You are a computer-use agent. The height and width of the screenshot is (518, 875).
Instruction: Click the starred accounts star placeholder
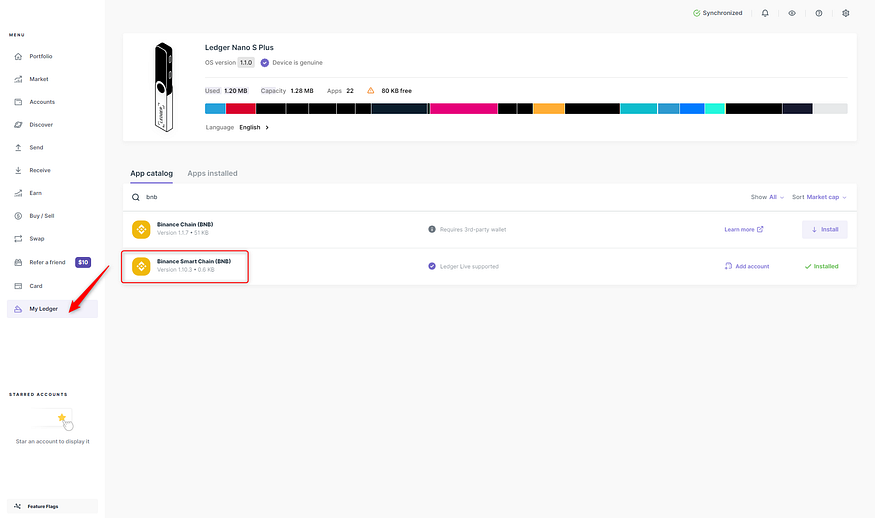click(62, 418)
